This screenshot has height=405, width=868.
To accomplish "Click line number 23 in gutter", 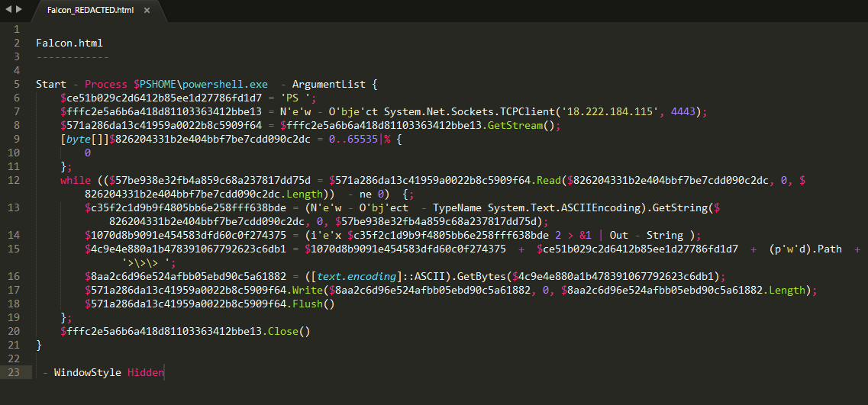I will [14, 372].
